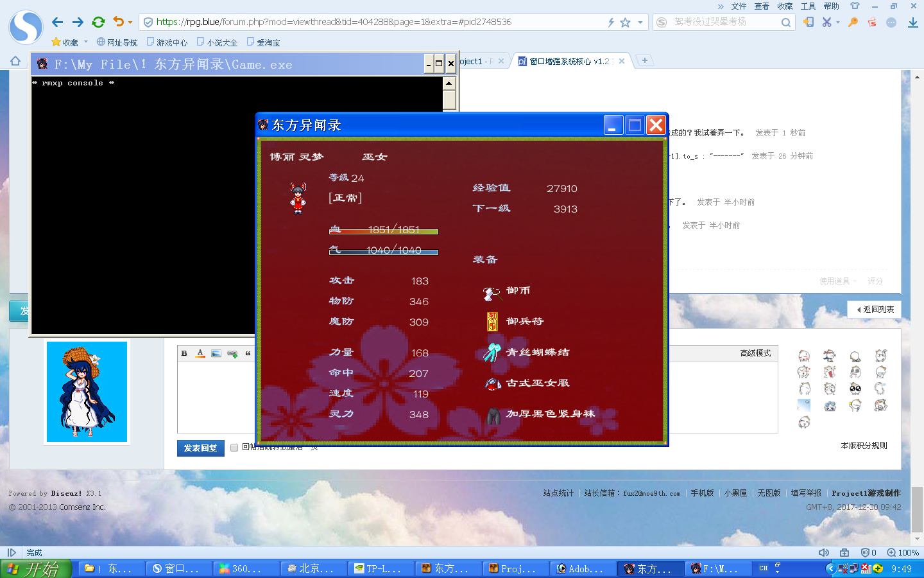Reload the page with the green refresh icon
Viewport: 924px width, 578px height.
click(x=98, y=22)
